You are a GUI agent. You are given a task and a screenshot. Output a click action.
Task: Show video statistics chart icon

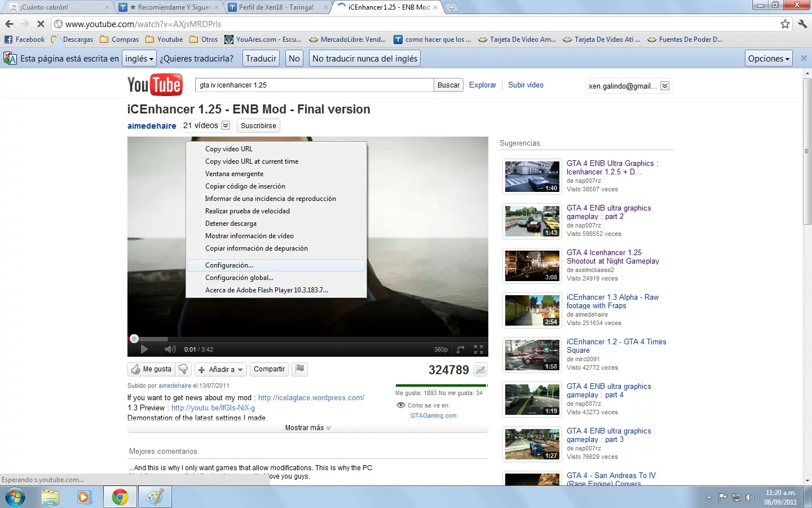pyautogui.click(x=480, y=370)
